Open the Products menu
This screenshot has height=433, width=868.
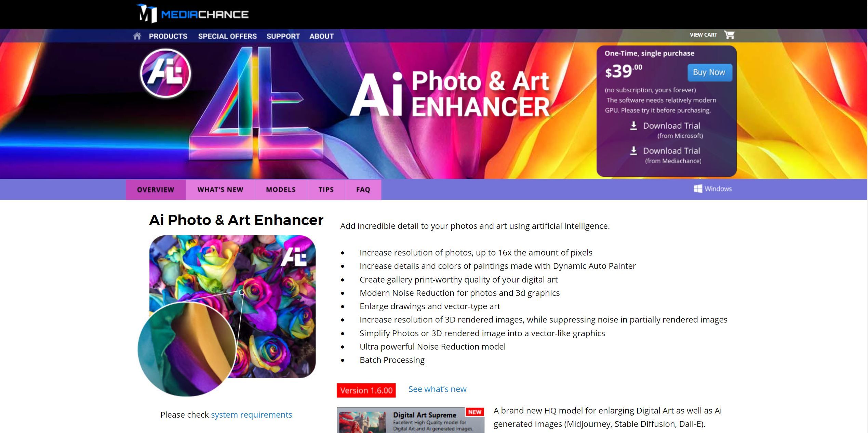[x=168, y=36]
